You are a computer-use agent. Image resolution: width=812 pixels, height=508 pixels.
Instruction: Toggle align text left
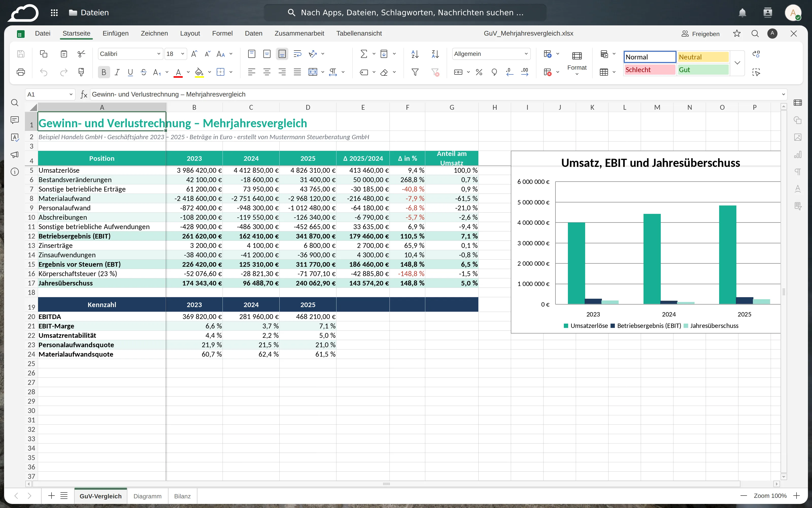[x=252, y=72]
